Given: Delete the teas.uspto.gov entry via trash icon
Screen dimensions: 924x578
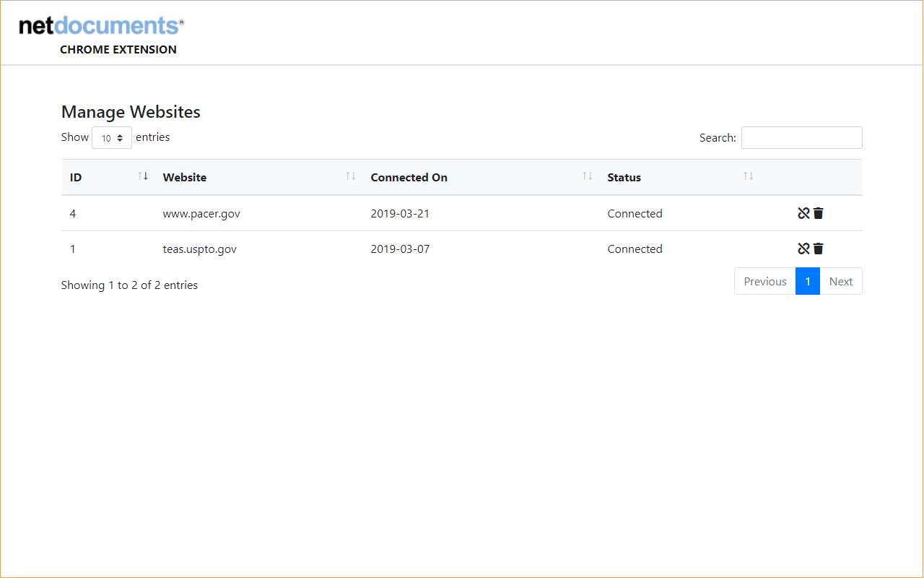Looking at the screenshot, I should [x=817, y=249].
